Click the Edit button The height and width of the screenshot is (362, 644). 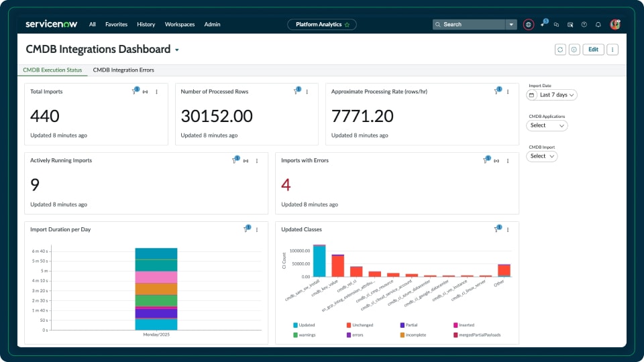(593, 50)
